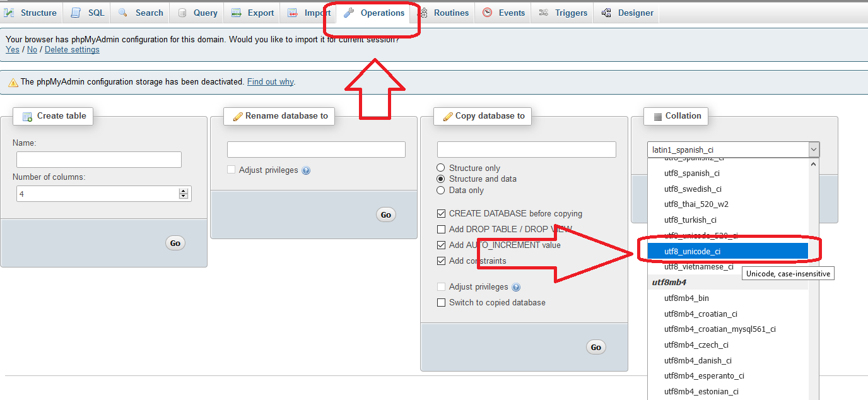Click the Designer tab icon

point(606,13)
